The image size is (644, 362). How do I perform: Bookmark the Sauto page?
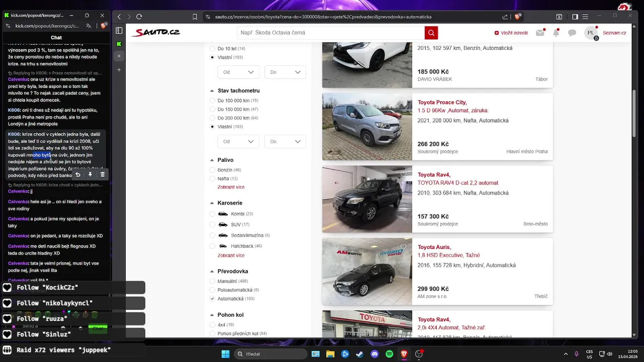(x=195, y=17)
